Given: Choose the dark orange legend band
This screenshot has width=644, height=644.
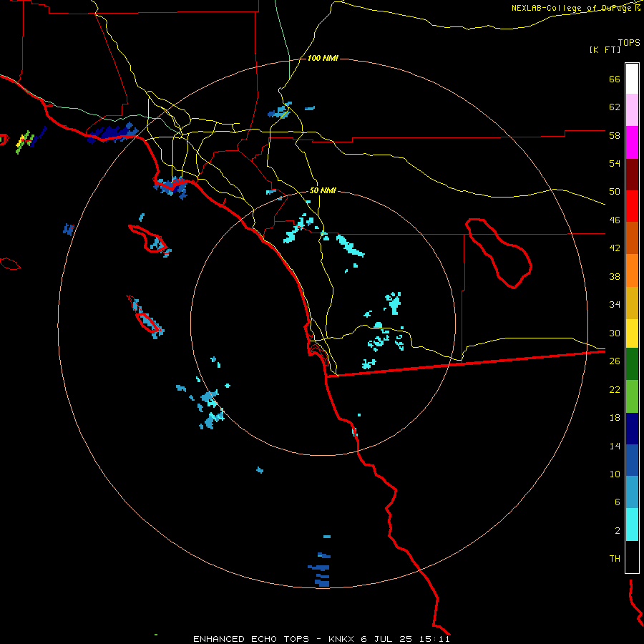Looking at the screenshot, I should click(632, 238).
